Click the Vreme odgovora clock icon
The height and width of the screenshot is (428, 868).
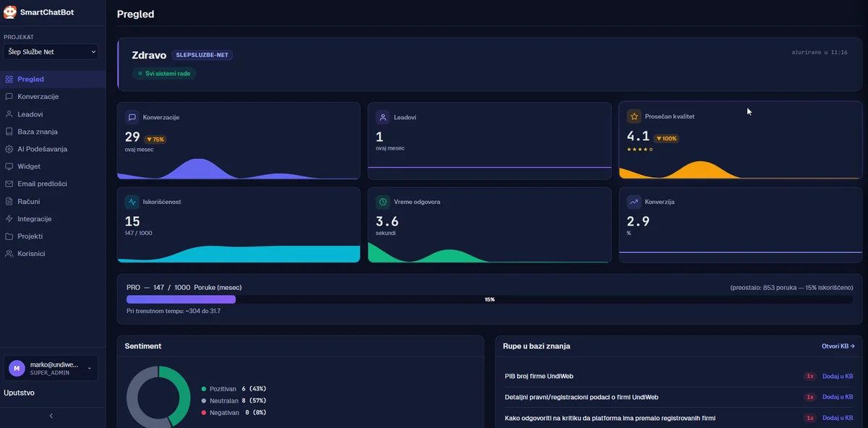point(383,202)
